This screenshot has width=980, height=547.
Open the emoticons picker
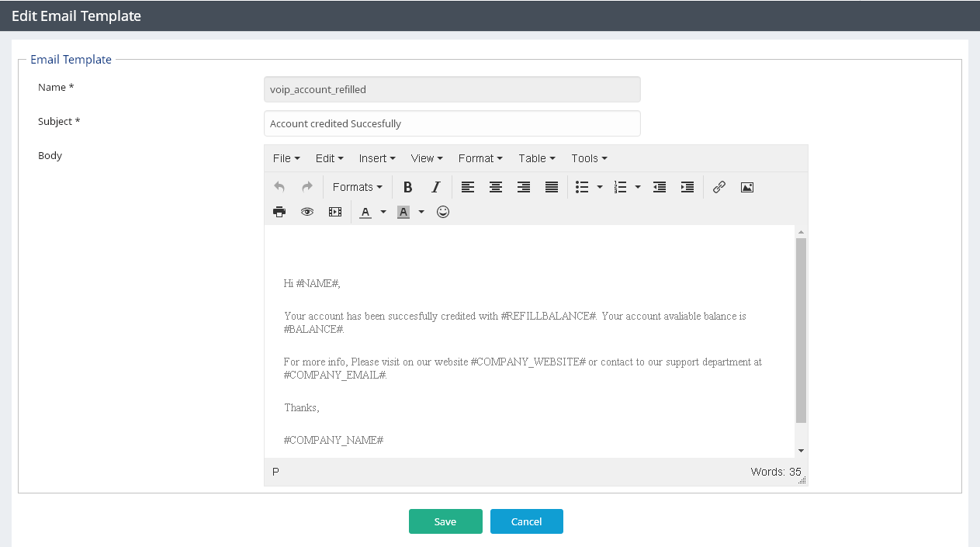[443, 212]
